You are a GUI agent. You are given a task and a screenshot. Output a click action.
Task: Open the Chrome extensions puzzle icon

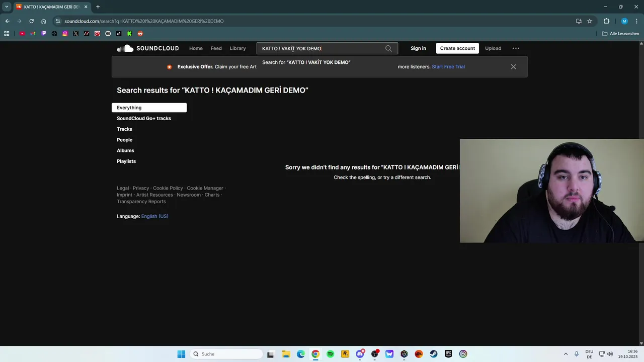(x=606, y=21)
